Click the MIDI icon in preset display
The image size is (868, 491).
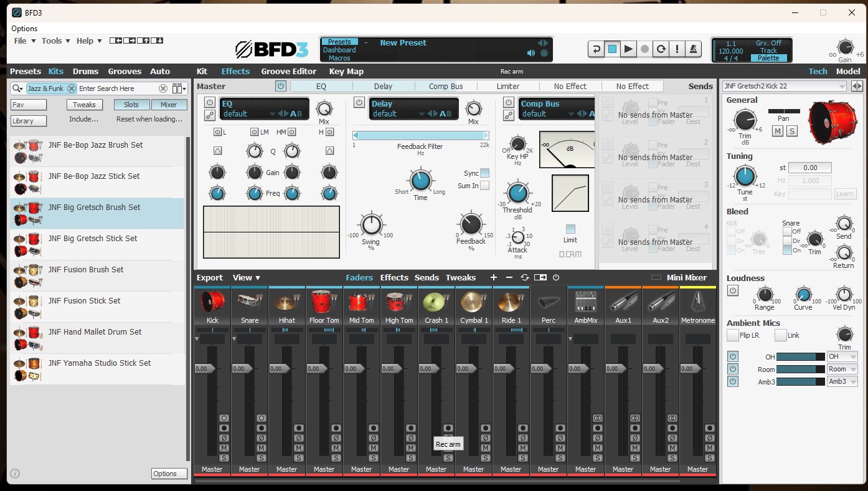tap(544, 54)
